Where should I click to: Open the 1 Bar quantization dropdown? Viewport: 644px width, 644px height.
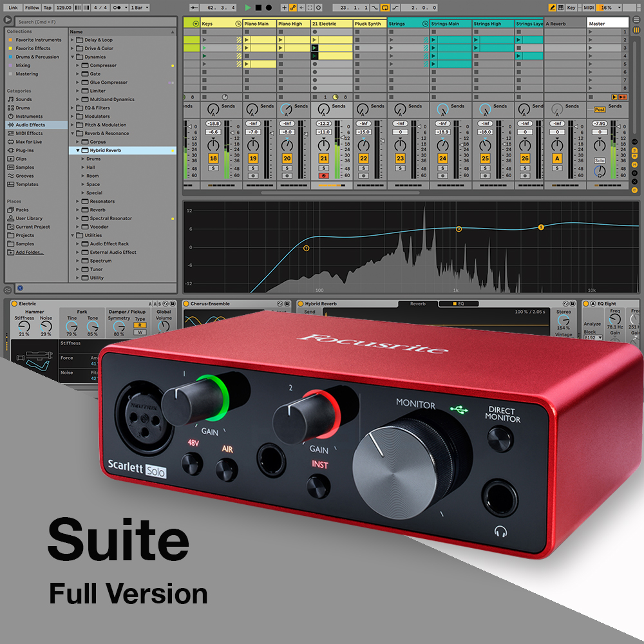tap(139, 7)
